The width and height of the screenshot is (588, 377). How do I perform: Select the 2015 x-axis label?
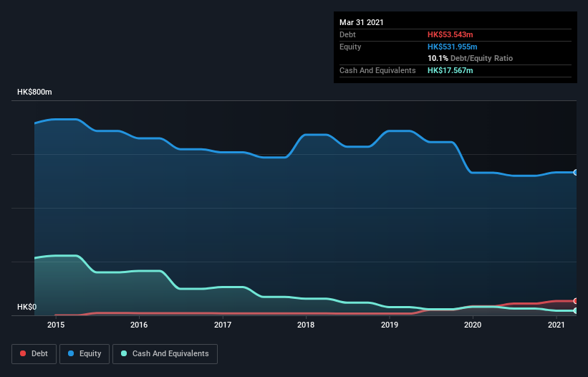point(56,325)
